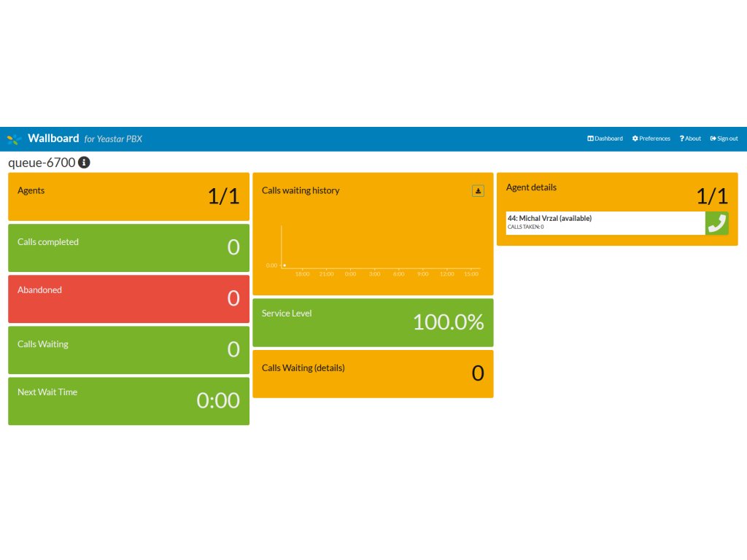Select the Agents 1/1 tile

click(128, 197)
